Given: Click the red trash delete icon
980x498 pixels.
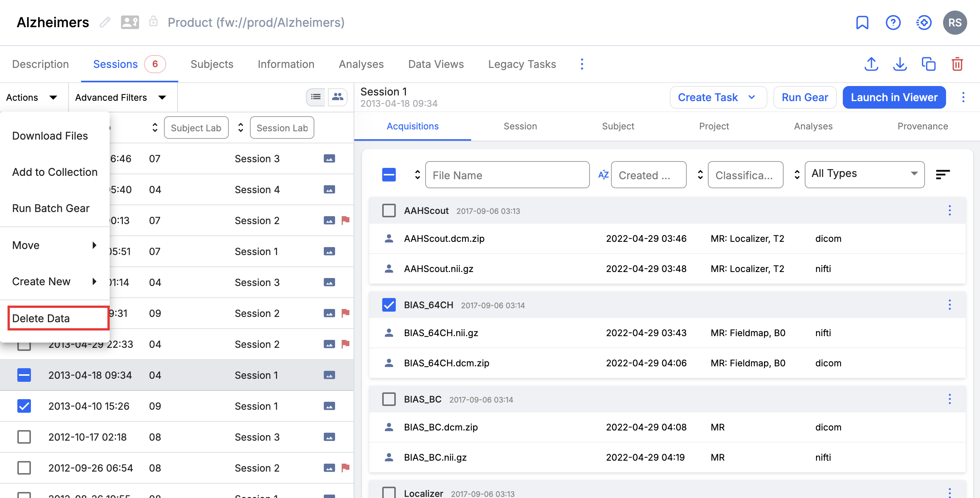Looking at the screenshot, I should (x=957, y=64).
